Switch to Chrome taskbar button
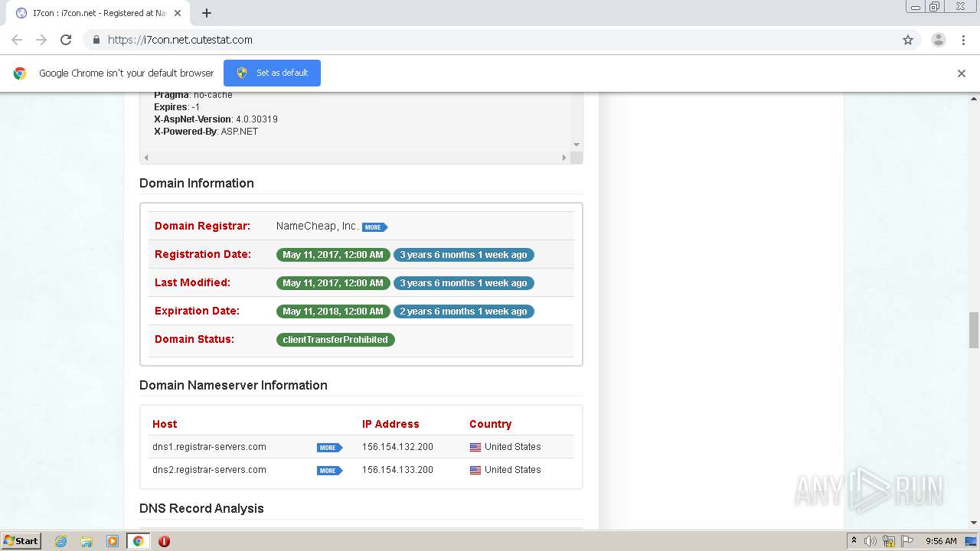Image resolution: width=980 pixels, height=551 pixels. (x=138, y=541)
